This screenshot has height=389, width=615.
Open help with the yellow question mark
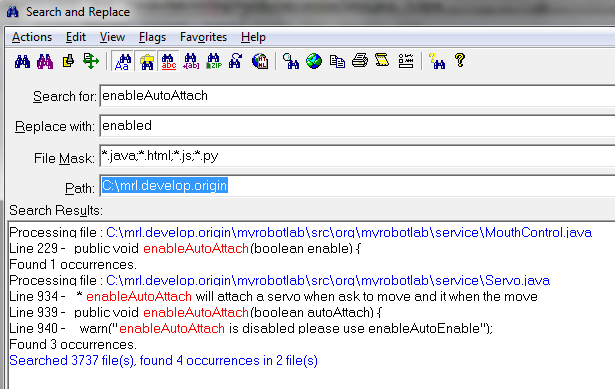click(x=460, y=60)
